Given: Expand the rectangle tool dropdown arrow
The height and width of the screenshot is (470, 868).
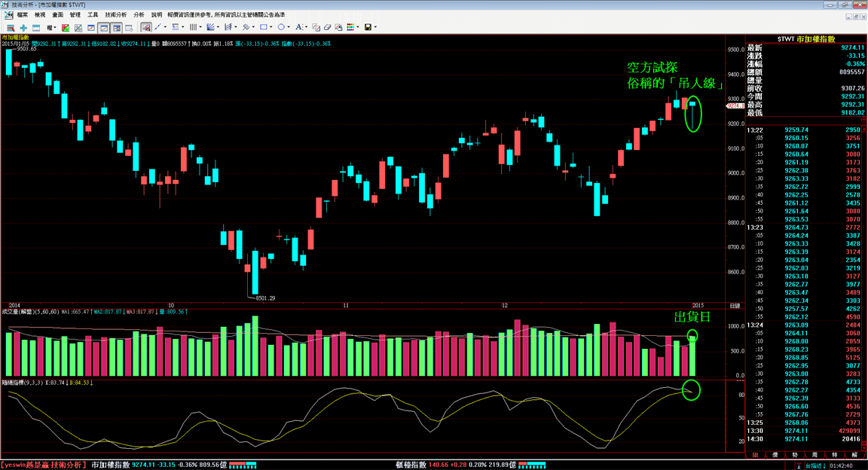Looking at the screenshot, I should pos(271,27).
